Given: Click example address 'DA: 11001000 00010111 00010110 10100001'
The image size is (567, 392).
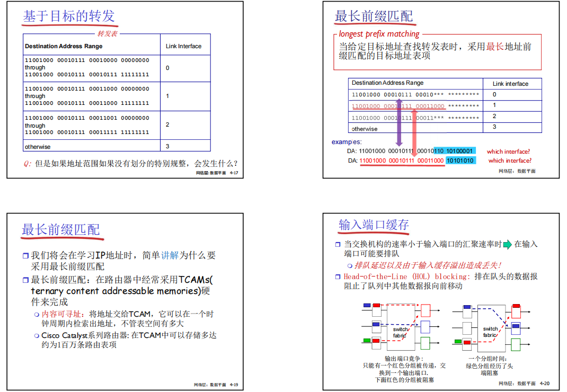Looking at the screenshot, I should [x=411, y=151].
